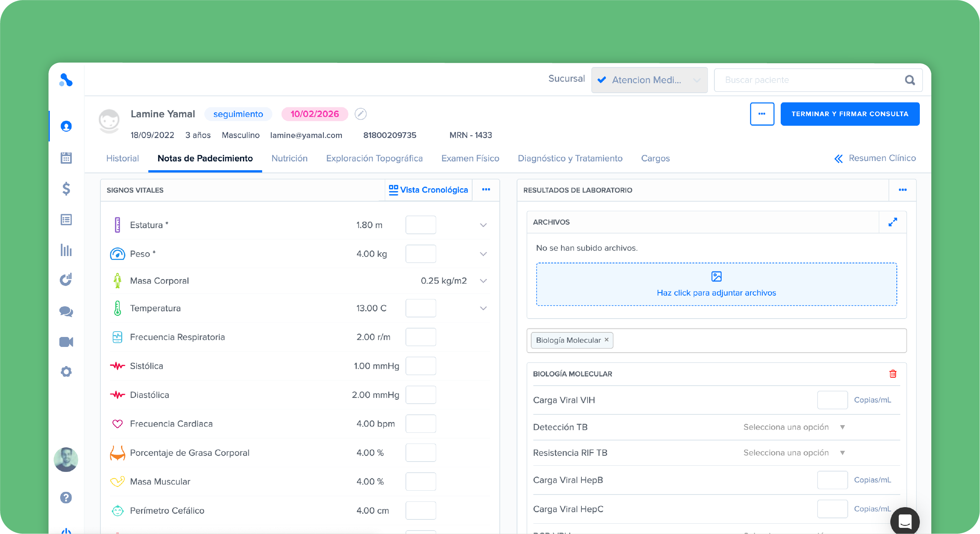Viewport: 980px width, 534px height.
Task: Click Terminar y Firmar Consulta button
Action: pos(850,114)
